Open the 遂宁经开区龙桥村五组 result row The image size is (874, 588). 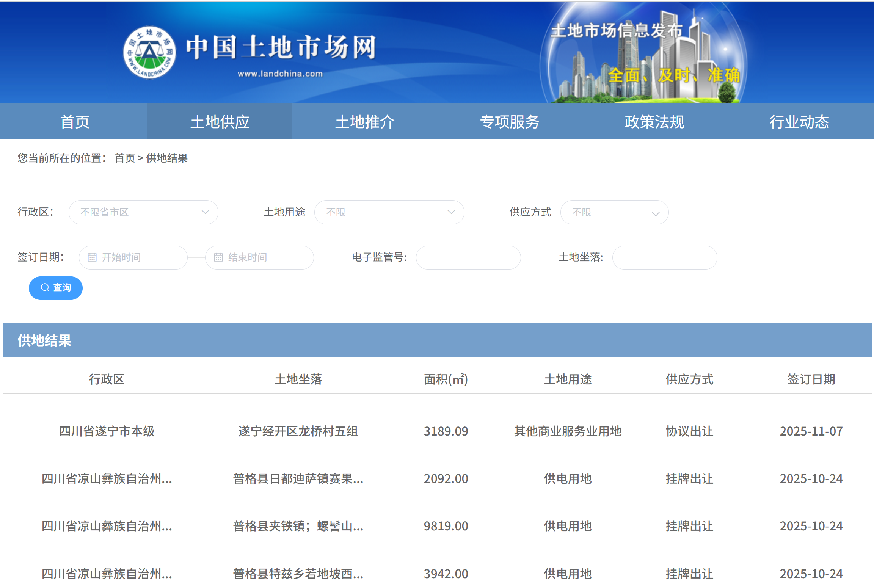click(x=298, y=431)
